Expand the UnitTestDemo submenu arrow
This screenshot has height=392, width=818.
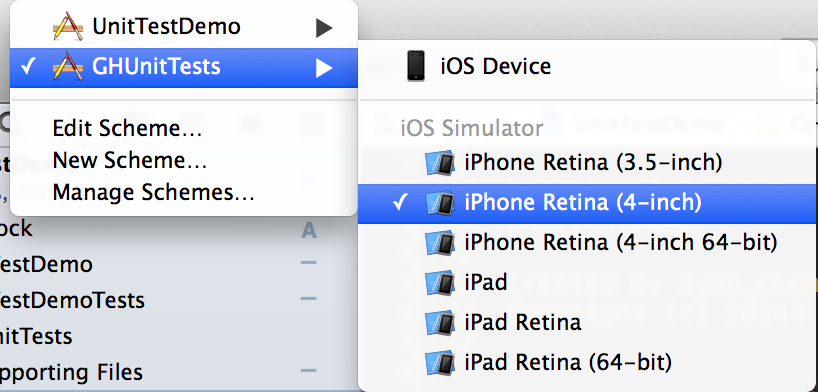click(x=324, y=28)
